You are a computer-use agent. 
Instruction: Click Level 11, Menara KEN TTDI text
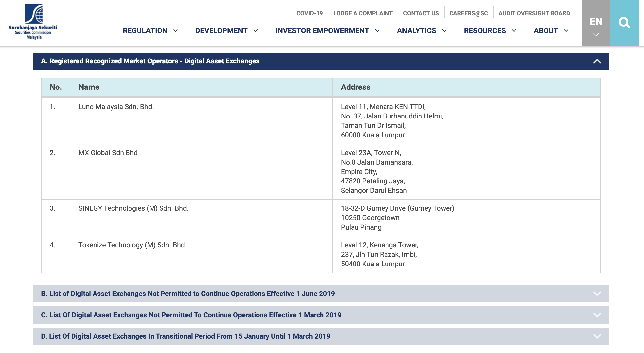coord(383,107)
